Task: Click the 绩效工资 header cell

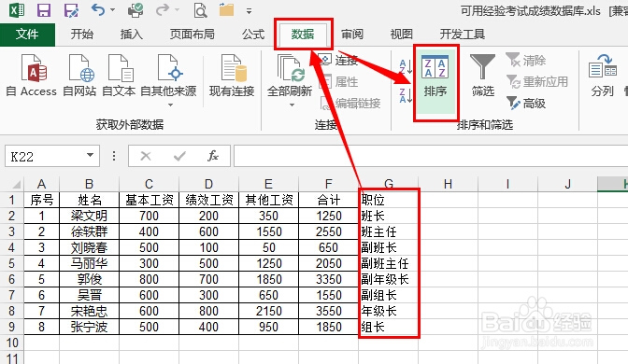Action: click(208, 200)
